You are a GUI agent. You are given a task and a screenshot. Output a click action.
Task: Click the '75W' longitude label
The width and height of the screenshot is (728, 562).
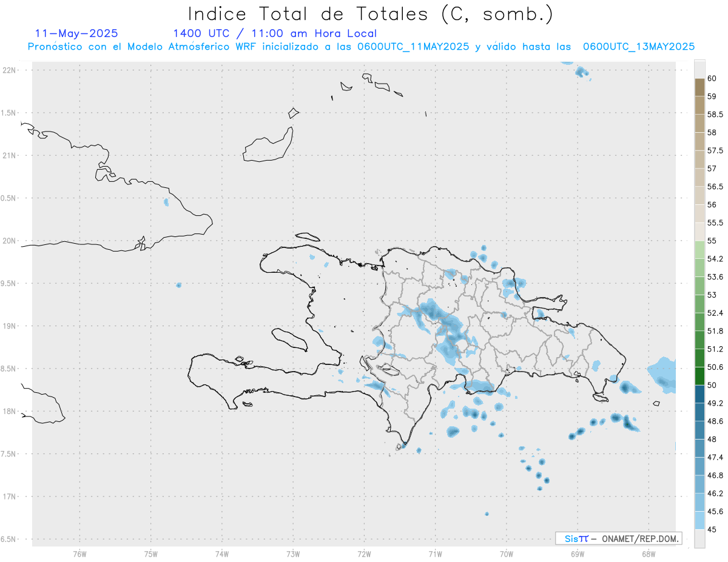(151, 554)
